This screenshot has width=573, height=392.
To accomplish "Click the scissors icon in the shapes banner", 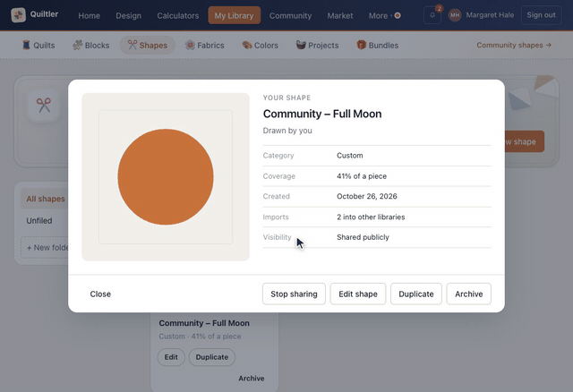I will click(x=44, y=106).
